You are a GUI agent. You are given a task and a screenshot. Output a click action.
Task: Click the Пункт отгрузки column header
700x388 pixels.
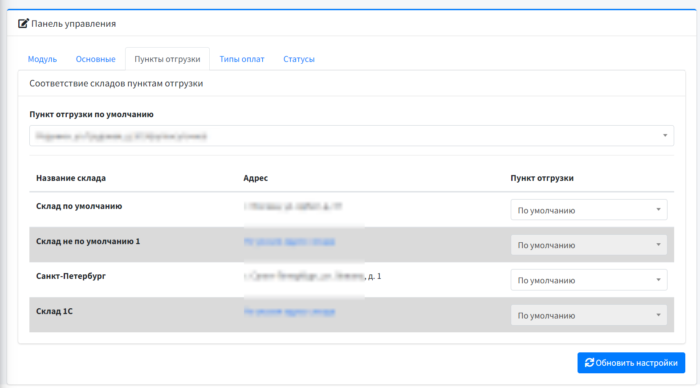(542, 178)
